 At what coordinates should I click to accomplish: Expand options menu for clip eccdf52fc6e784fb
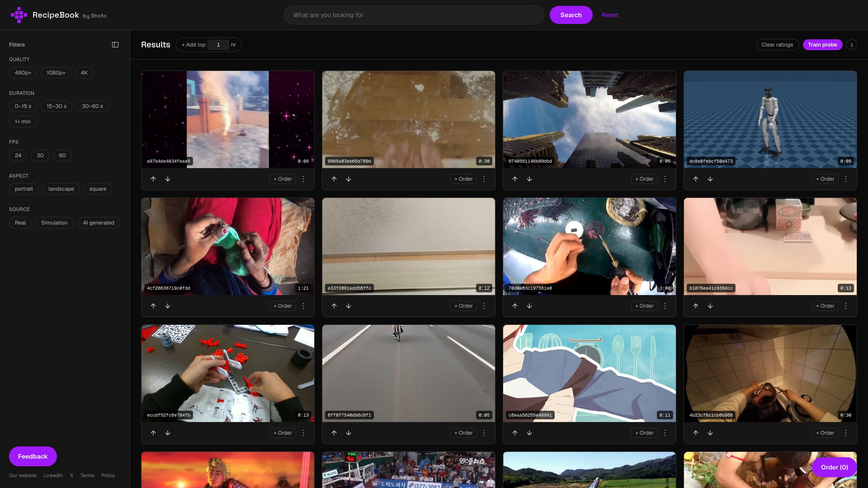303,433
